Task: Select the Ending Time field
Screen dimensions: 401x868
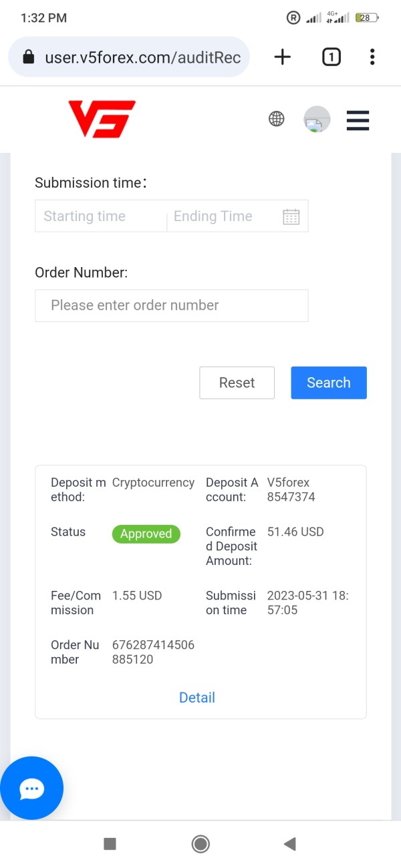Action: 221,216
